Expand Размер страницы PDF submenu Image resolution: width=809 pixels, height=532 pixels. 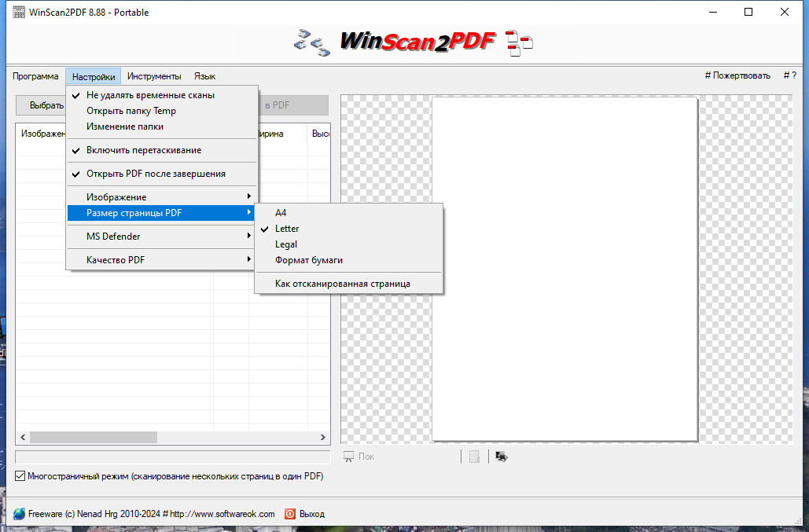click(x=162, y=213)
